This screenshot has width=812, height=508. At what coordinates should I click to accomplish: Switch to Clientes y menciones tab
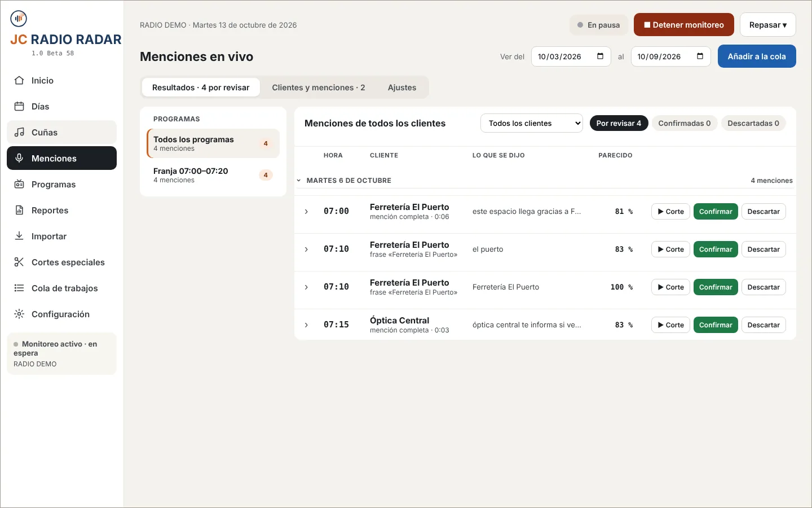[319, 87]
